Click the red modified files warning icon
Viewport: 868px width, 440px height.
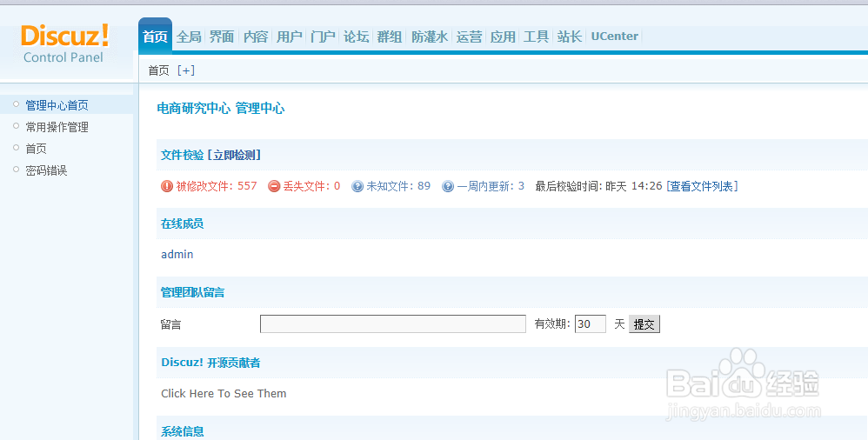pos(167,186)
